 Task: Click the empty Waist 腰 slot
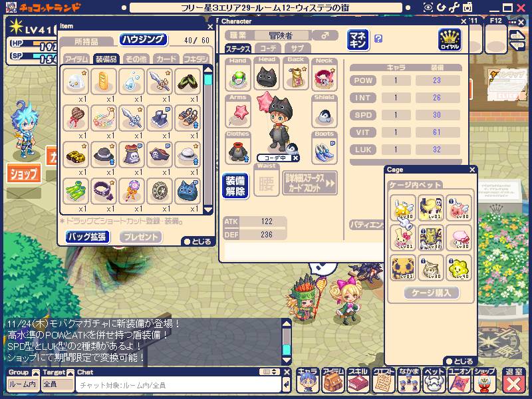pos(267,184)
